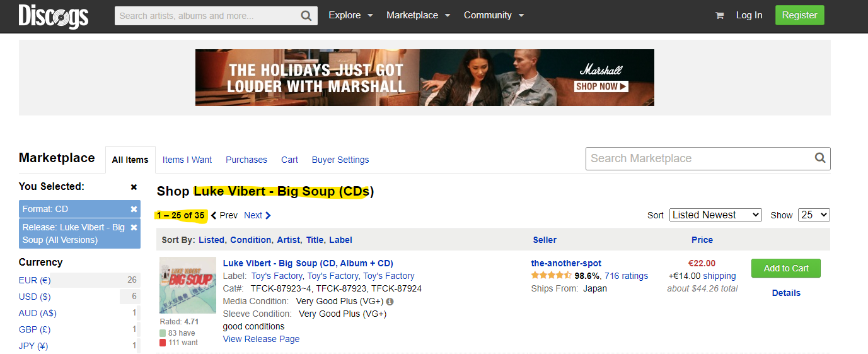
Task: Click the Prev page link
Action: pos(224,215)
